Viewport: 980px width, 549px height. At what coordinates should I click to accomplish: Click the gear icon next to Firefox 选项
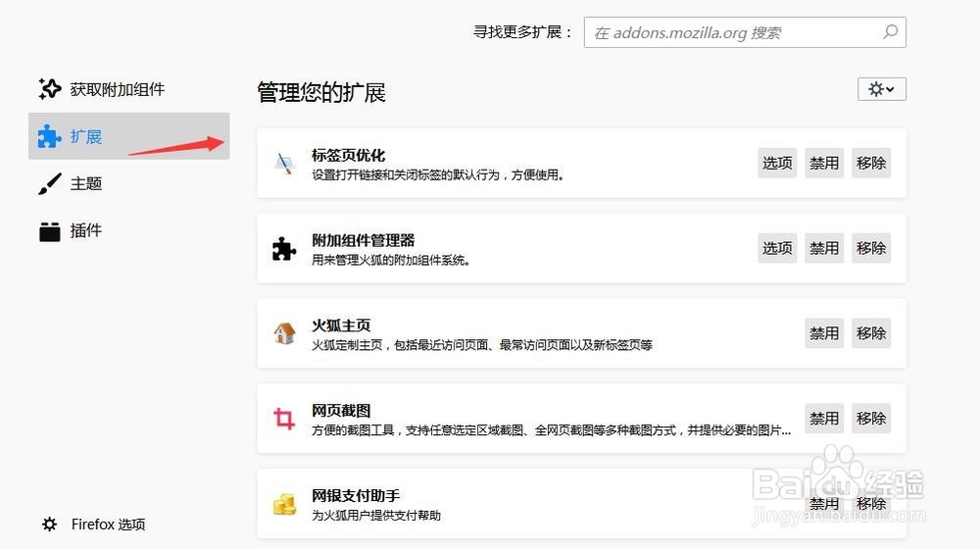[49, 524]
